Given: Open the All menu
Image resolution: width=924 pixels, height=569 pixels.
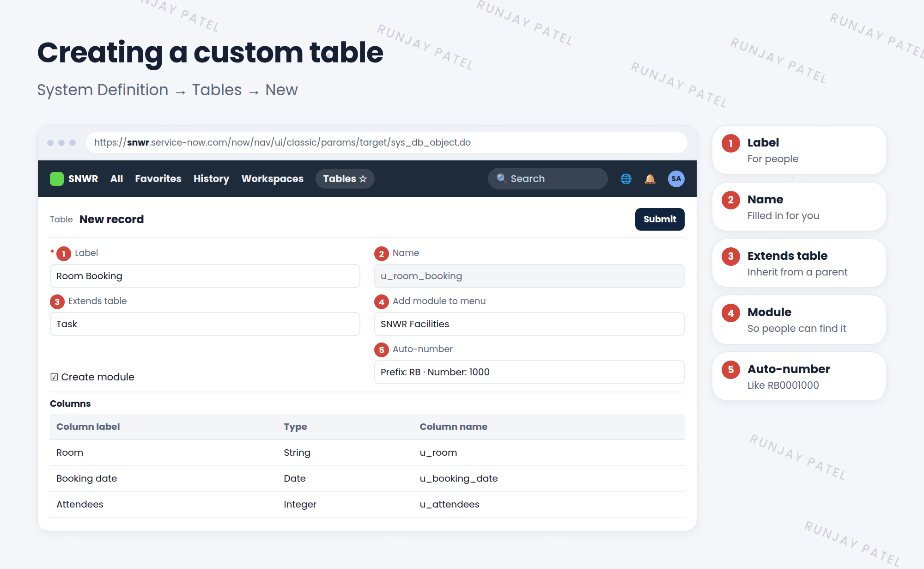Looking at the screenshot, I should (x=116, y=179).
